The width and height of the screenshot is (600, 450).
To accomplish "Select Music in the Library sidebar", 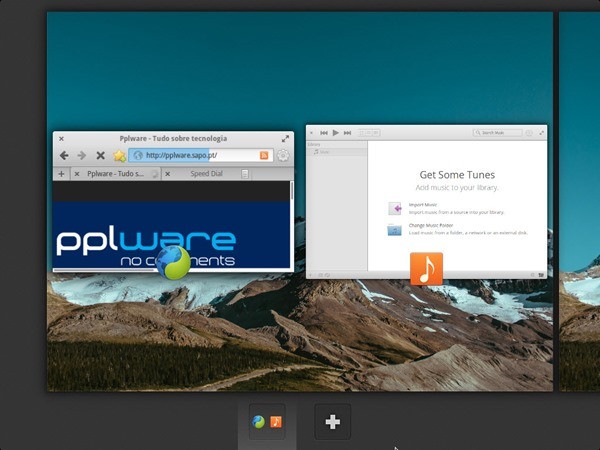I will click(337, 152).
